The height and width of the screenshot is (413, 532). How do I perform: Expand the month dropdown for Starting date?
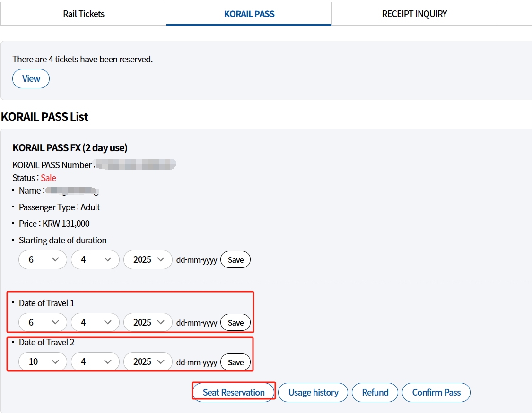tap(95, 259)
